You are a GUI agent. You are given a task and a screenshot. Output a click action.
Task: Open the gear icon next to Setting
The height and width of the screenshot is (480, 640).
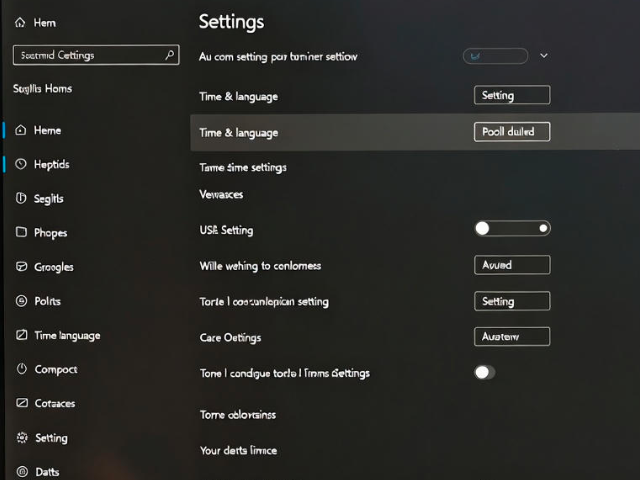pyautogui.click(x=22, y=438)
